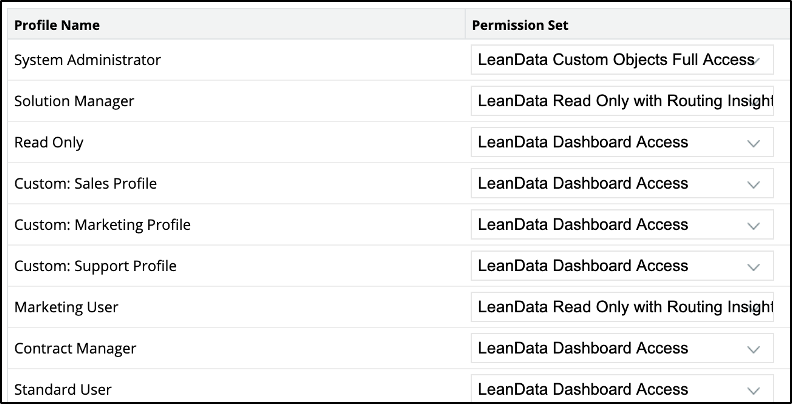This screenshot has width=792, height=404.
Task: Open the Marketing User permission set dropdown
Action: point(622,307)
